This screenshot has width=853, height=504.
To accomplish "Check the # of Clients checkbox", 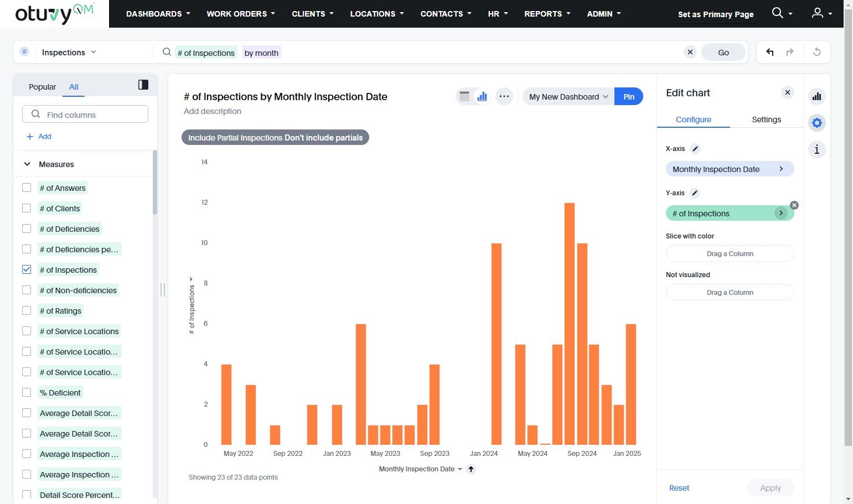I will pyautogui.click(x=27, y=208).
